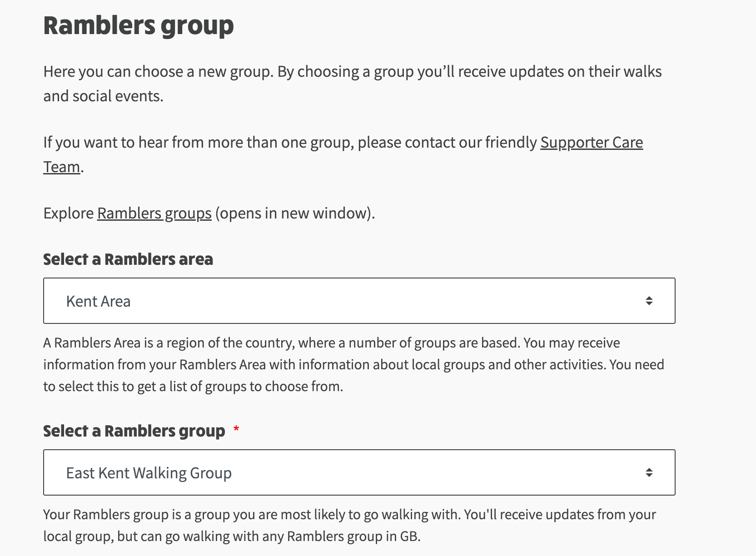The width and height of the screenshot is (756, 556).
Task: Click the underlined word Team
Action: coord(62,167)
